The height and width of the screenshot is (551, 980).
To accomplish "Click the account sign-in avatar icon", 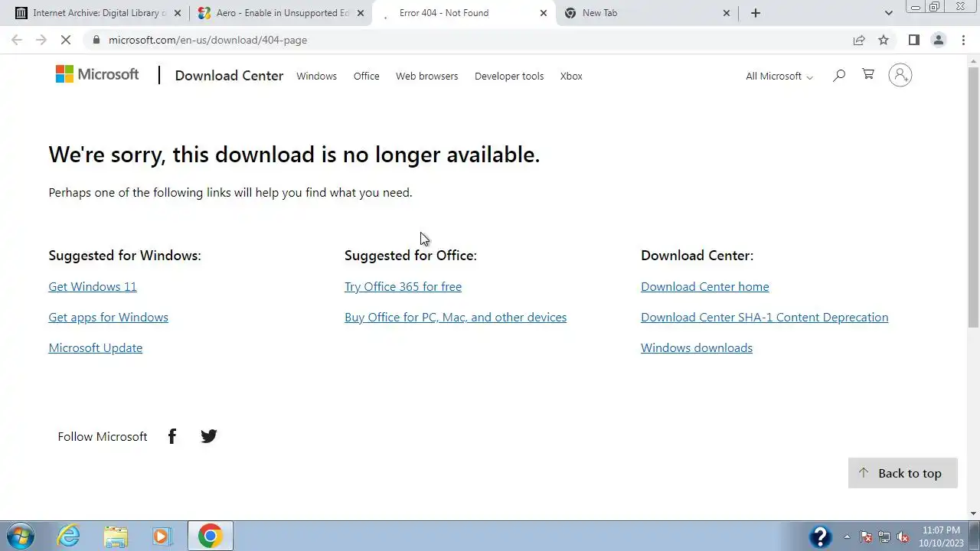I will coord(900,75).
